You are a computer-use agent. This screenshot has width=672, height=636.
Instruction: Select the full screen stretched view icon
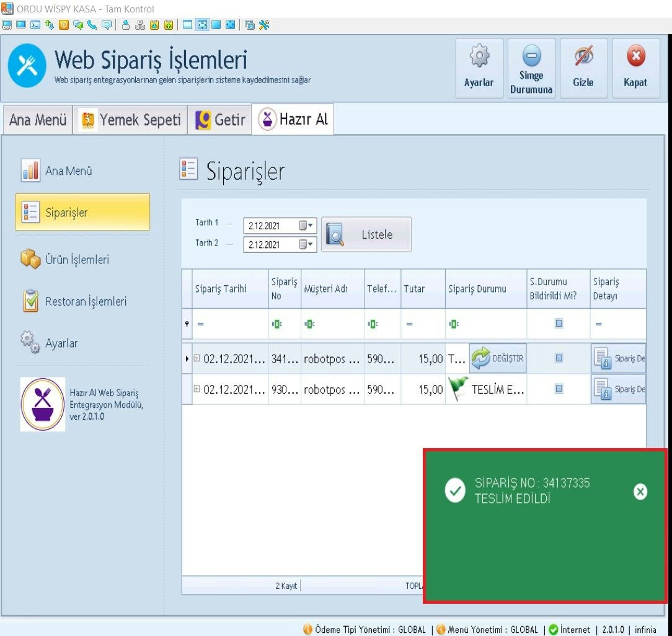coord(231,25)
